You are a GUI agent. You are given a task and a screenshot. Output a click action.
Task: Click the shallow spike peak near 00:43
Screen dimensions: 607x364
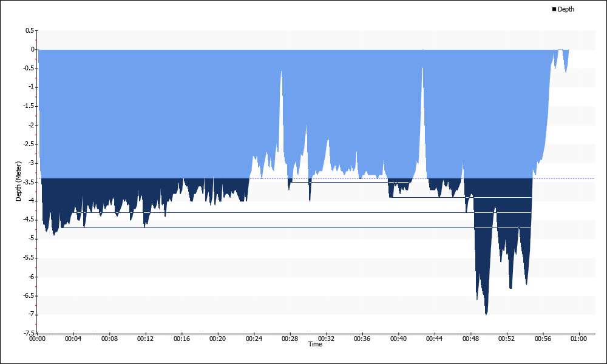pos(422,69)
